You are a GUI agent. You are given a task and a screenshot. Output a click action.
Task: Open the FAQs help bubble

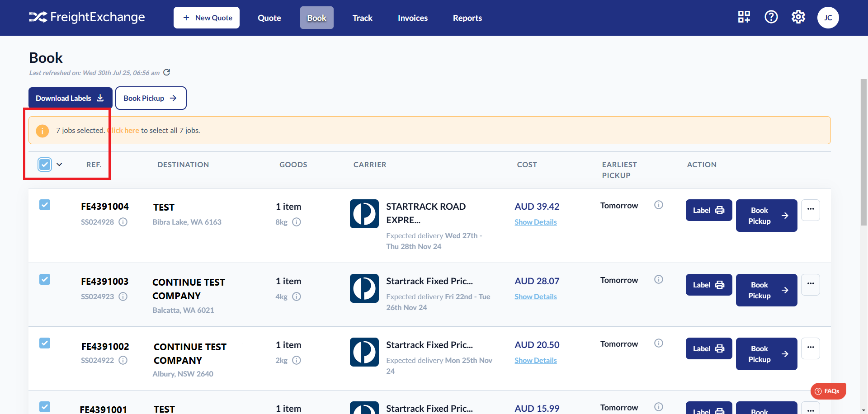coord(828,391)
